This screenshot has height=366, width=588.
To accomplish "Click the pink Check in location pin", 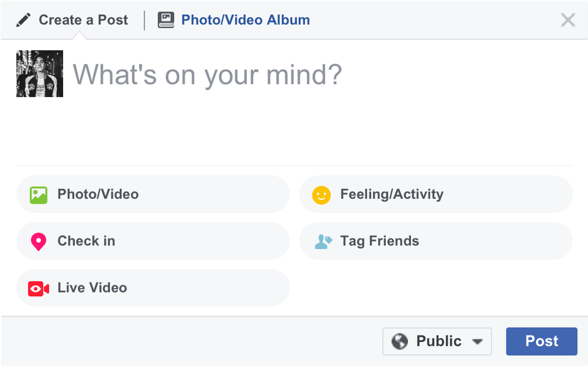I will tap(39, 242).
